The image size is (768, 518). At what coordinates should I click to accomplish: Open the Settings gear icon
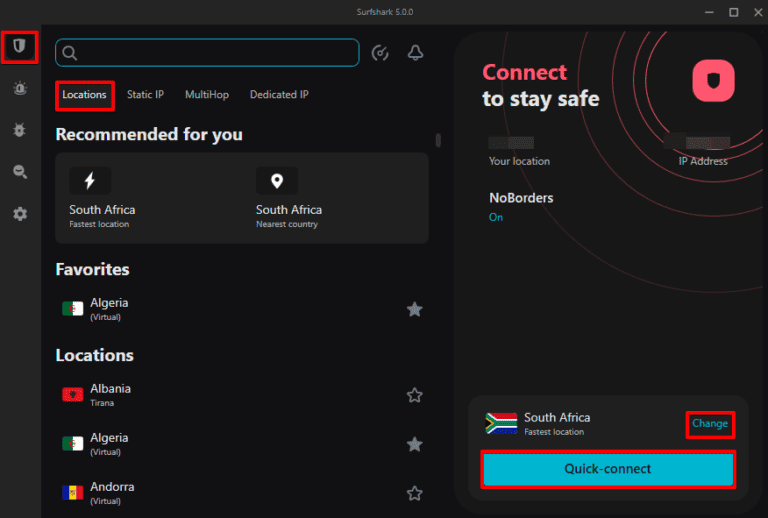pyautogui.click(x=19, y=214)
